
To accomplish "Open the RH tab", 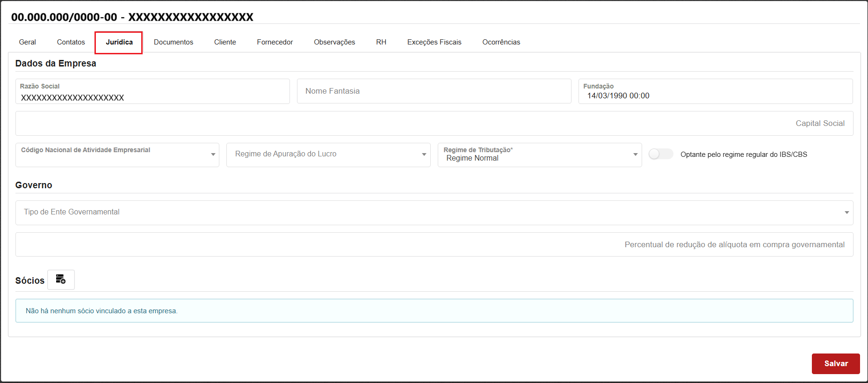I will click(381, 42).
